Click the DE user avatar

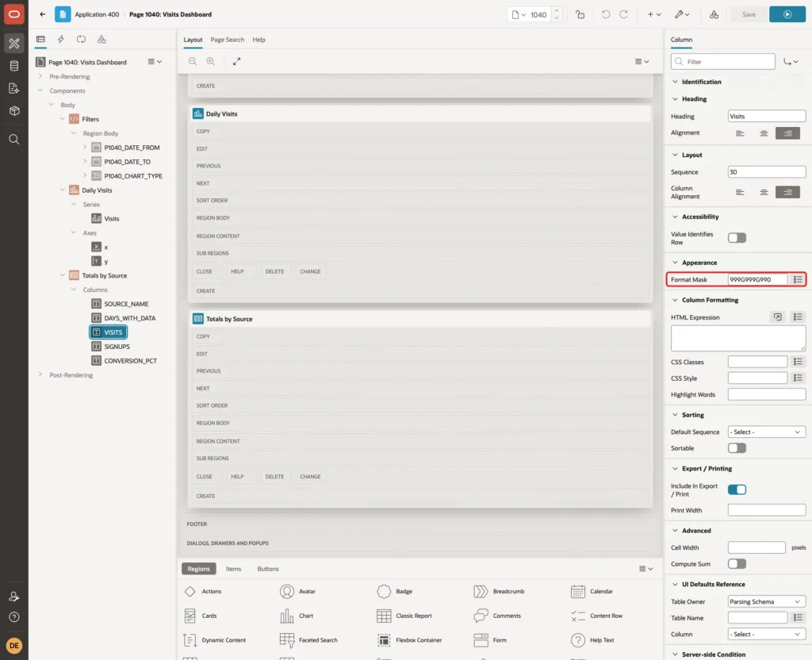(14, 646)
